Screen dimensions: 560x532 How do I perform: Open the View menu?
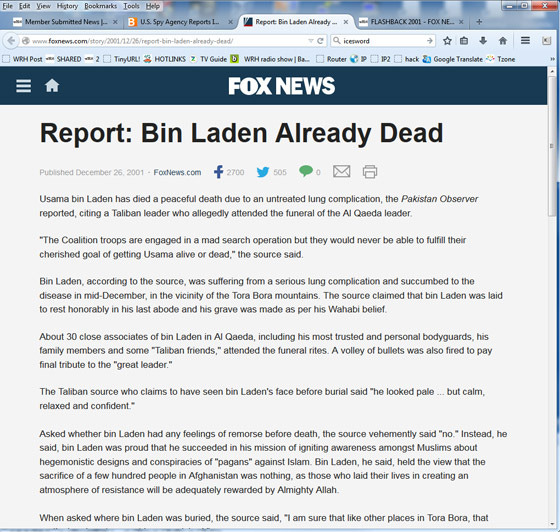[x=44, y=6]
